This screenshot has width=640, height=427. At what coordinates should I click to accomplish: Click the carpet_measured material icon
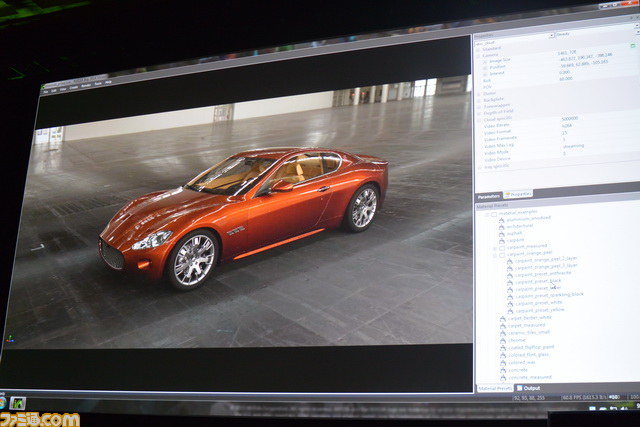point(502,326)
